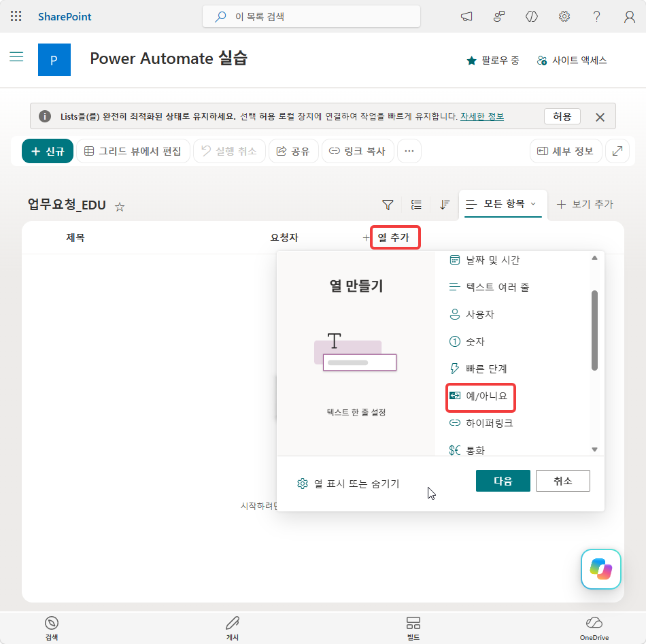
Task: Click the 취소 cancel button
Action: (x=563, y=481)
